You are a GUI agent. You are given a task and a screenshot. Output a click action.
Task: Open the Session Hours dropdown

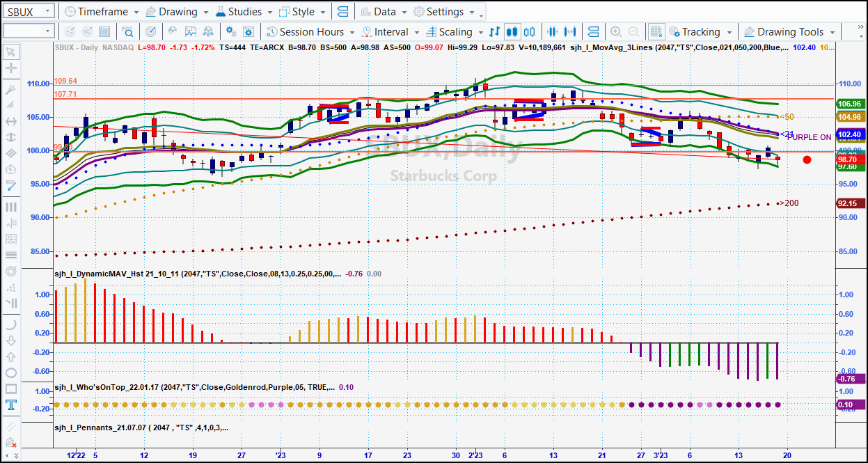311,31
